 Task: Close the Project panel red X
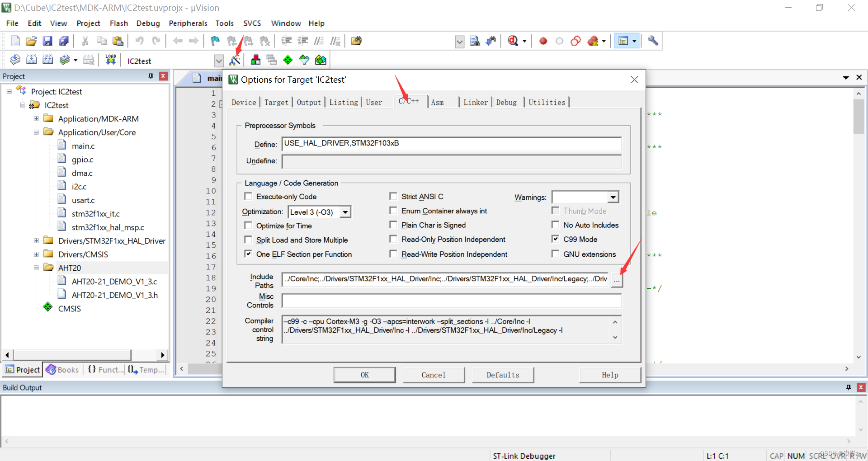pos(163,76)
